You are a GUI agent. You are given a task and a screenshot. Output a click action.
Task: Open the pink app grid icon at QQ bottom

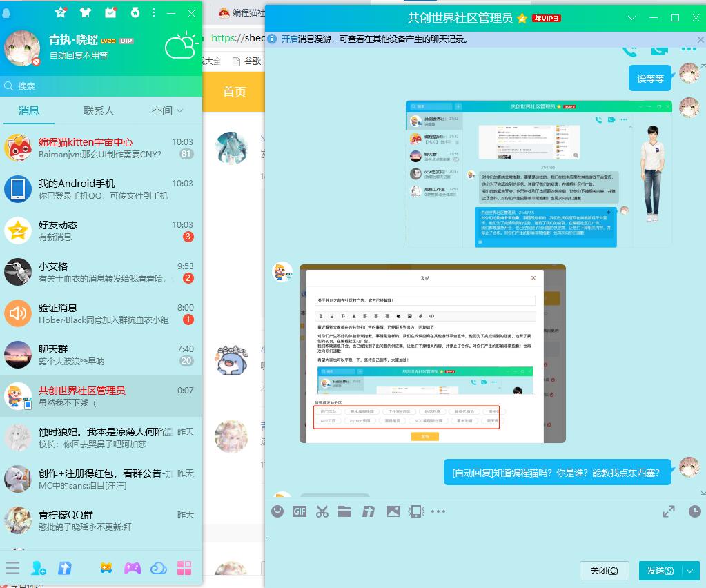pos(184,568)
